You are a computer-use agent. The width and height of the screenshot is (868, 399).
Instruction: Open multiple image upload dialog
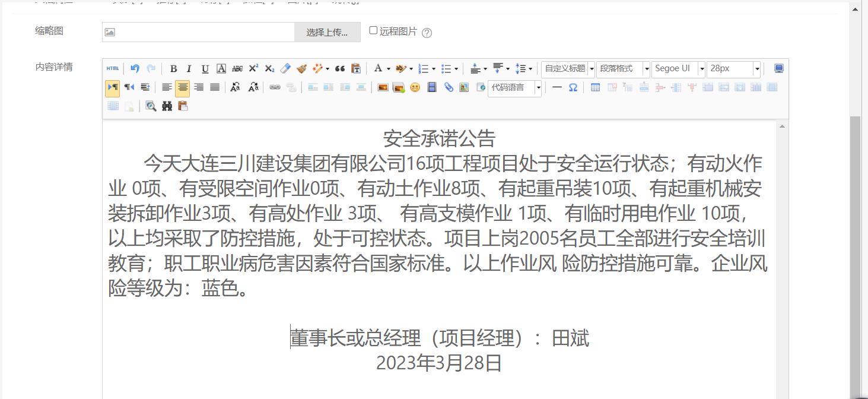tap(399, 88)
